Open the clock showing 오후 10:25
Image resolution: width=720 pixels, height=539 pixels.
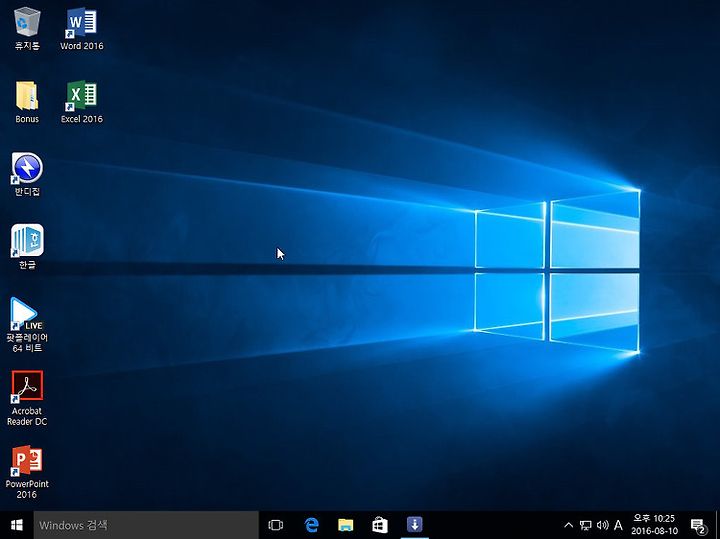[654, 525]
